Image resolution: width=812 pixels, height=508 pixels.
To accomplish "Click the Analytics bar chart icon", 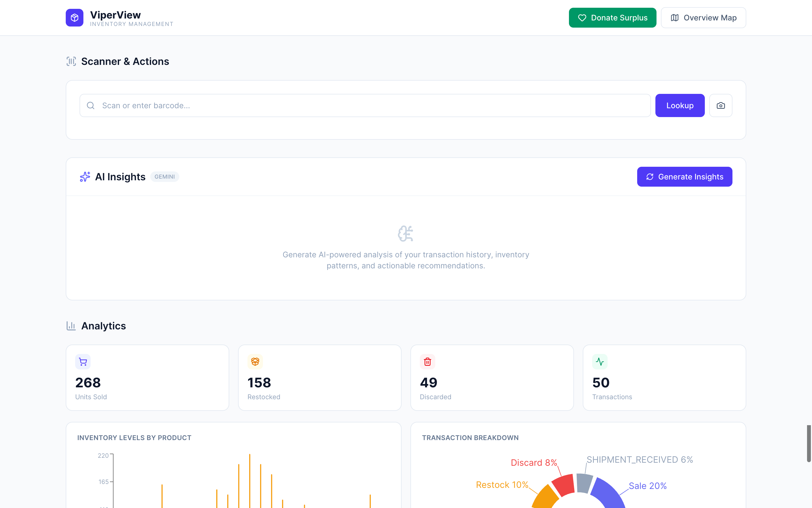I will pos(71,326).
